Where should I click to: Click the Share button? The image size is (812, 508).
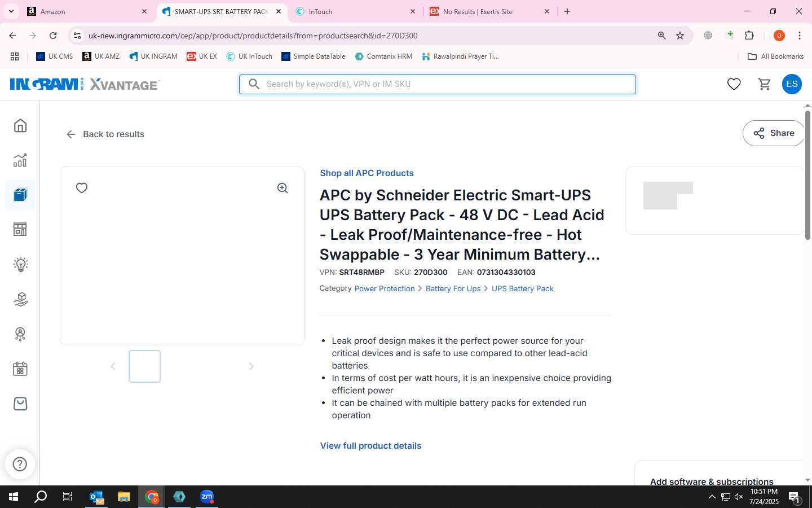774,133
